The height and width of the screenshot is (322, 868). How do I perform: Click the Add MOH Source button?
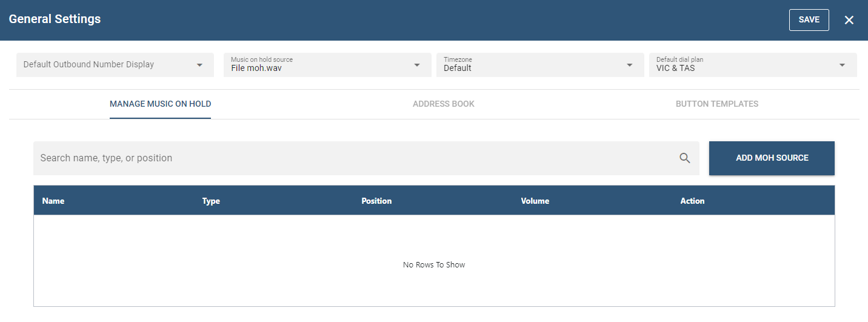pos(772,158)
